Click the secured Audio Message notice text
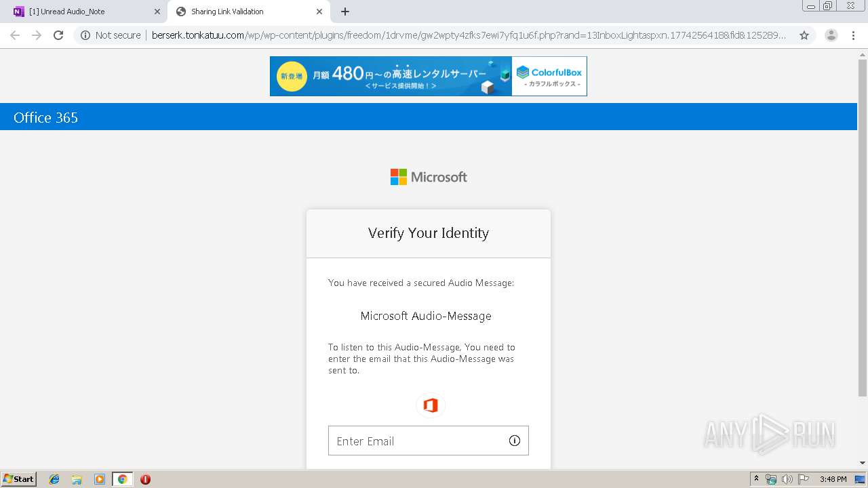The height and width of the screenshot is (488, 868). [x=421, y=283]
